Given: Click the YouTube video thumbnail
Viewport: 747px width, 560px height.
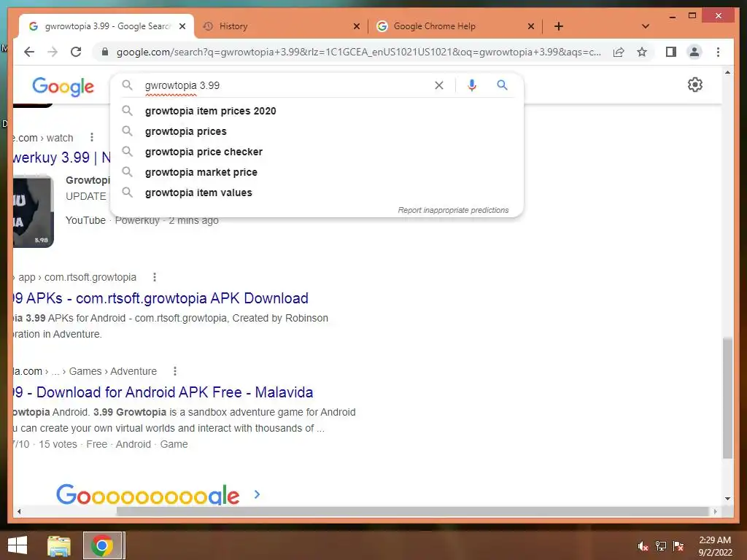Looking at the screenshot, I should tap(34, 211).
